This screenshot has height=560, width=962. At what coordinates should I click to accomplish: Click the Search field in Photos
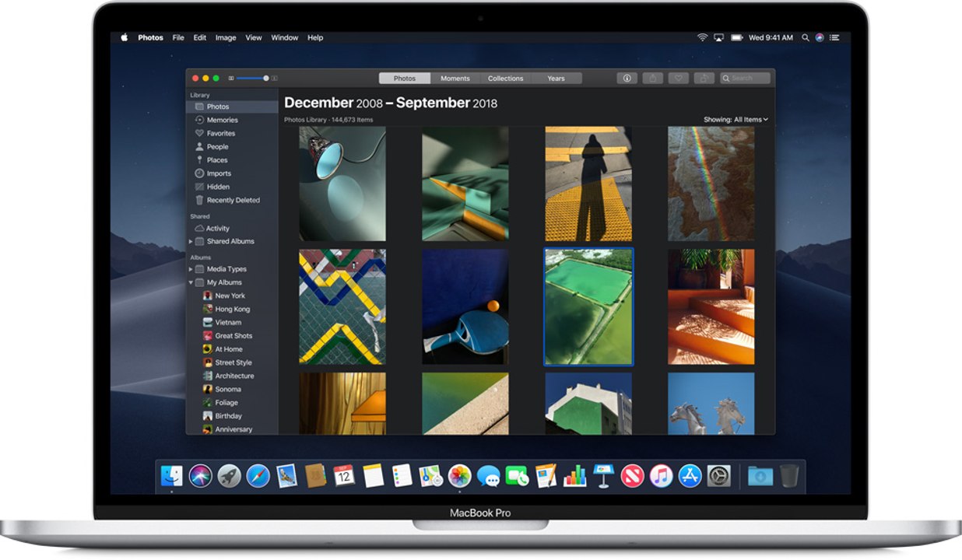746,78
